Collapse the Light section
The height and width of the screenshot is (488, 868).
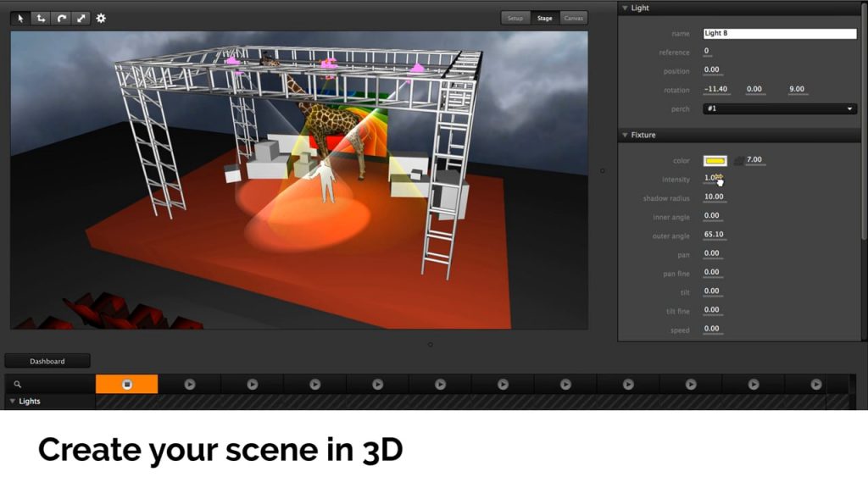click(x=625, y=8)
